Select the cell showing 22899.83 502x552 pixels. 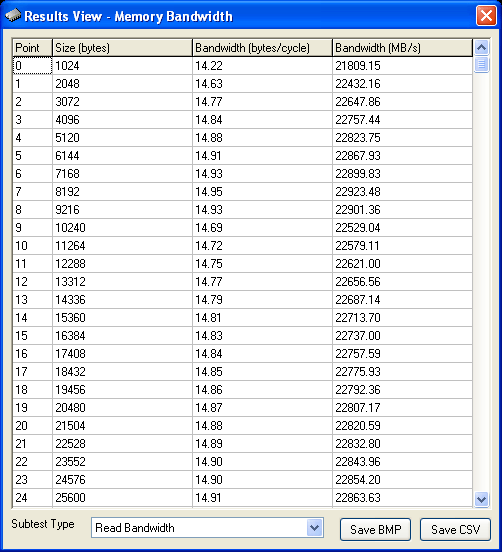coord(402,174)
